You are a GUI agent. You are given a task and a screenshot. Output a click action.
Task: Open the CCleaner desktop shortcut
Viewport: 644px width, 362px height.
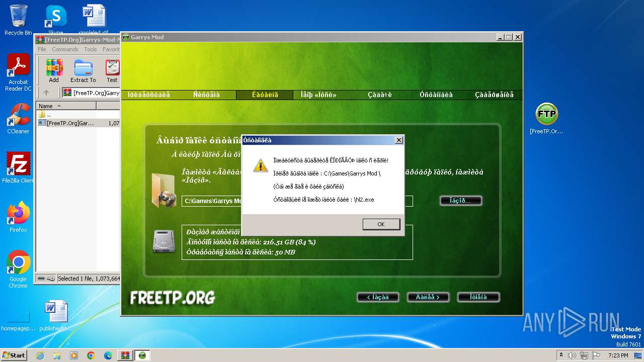pyautogui.click(x=18, y=119)
